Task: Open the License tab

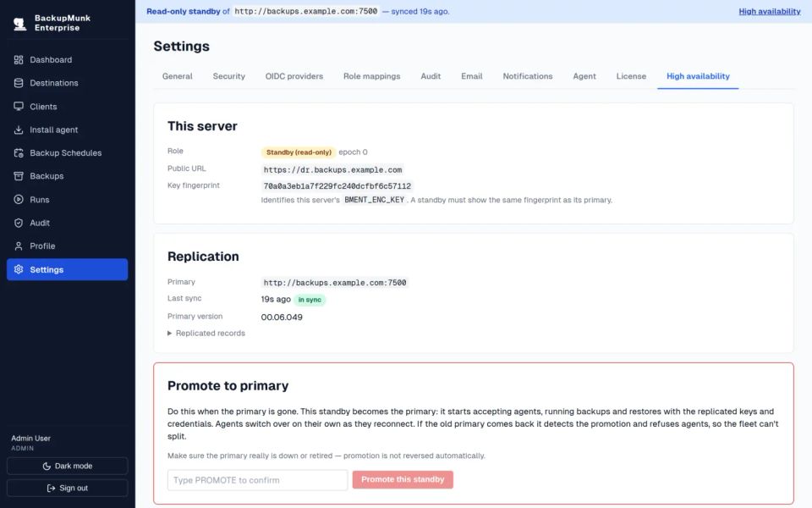Action: (x=631, y=76)
